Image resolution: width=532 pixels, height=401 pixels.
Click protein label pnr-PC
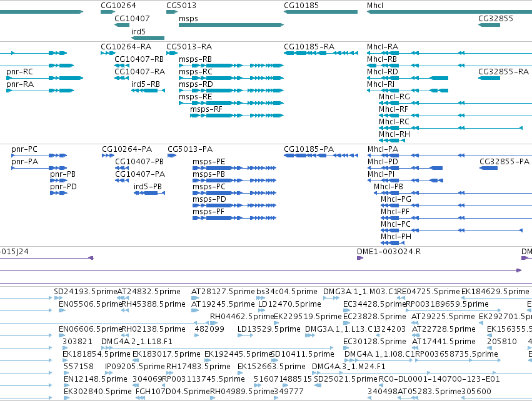point(24,149)
